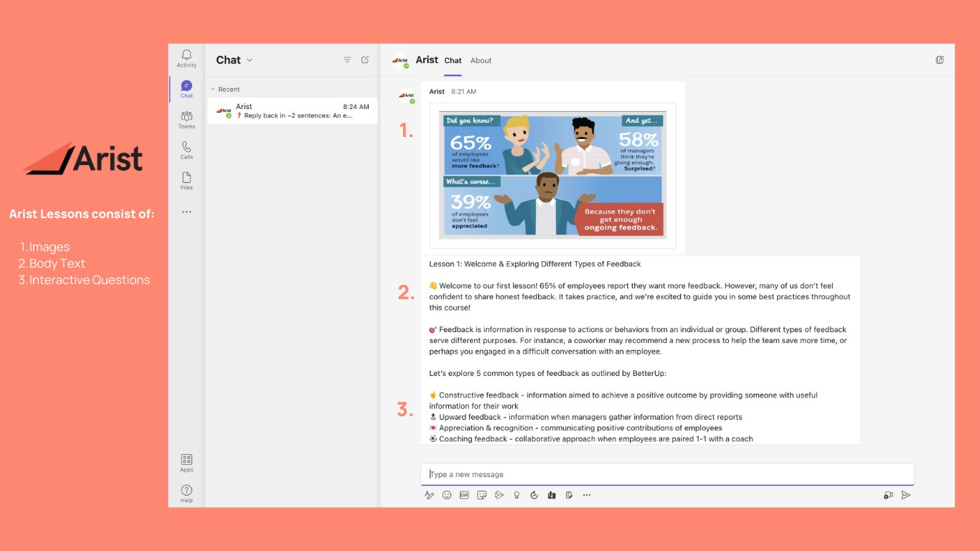980x551 pixels.
Task: Open the GIF picker
Action: (464, 495)
